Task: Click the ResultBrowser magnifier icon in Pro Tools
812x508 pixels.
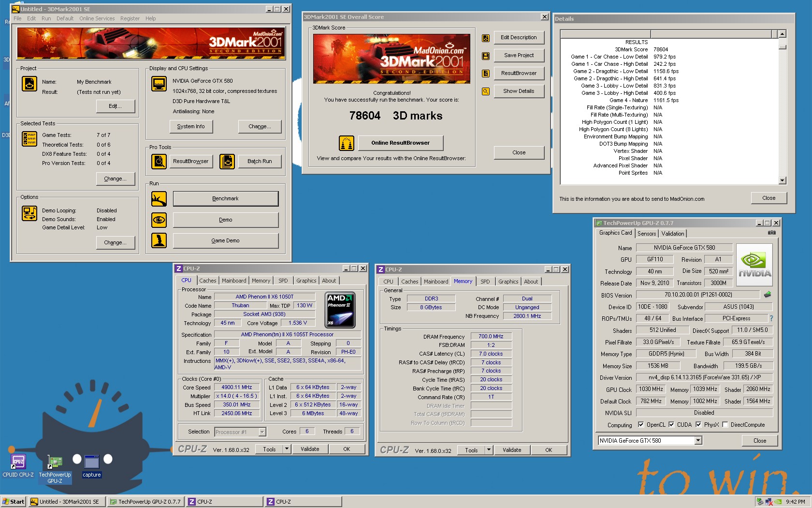Action: 159,161
